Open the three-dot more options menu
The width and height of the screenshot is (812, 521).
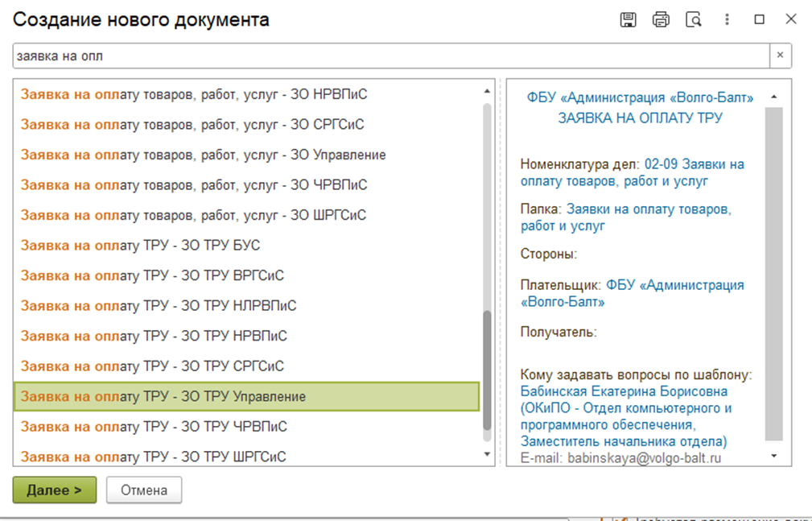(727, 20)
